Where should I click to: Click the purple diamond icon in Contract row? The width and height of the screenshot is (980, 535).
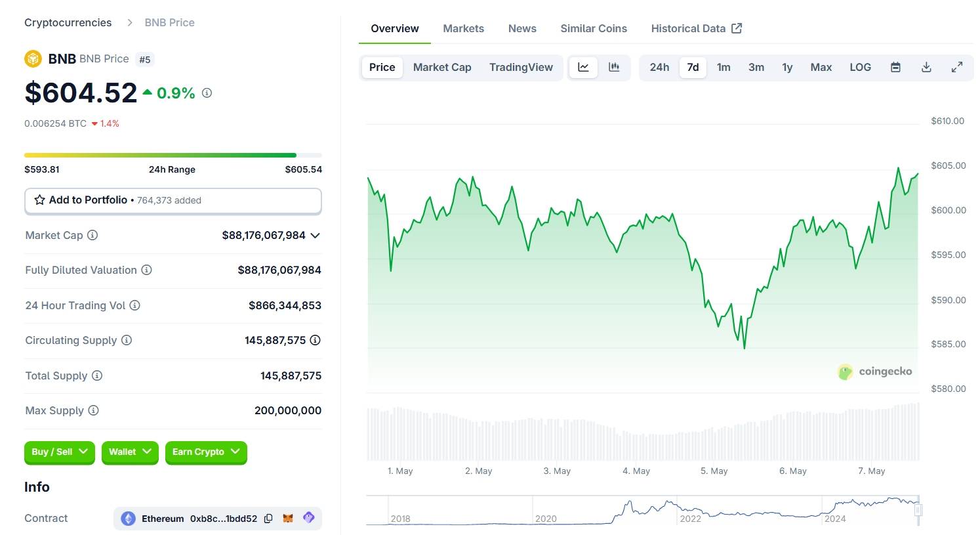[309, 518]
